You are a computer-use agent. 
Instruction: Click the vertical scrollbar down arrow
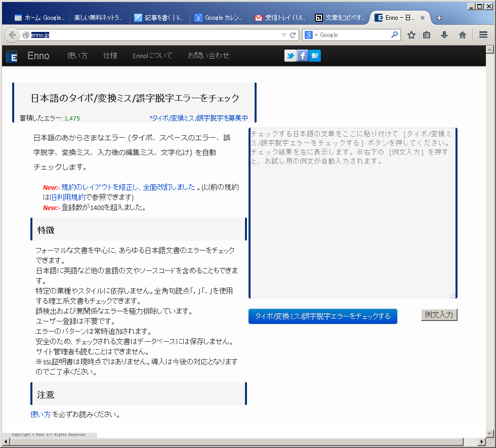pyautogui.click(x=490, y=433)
